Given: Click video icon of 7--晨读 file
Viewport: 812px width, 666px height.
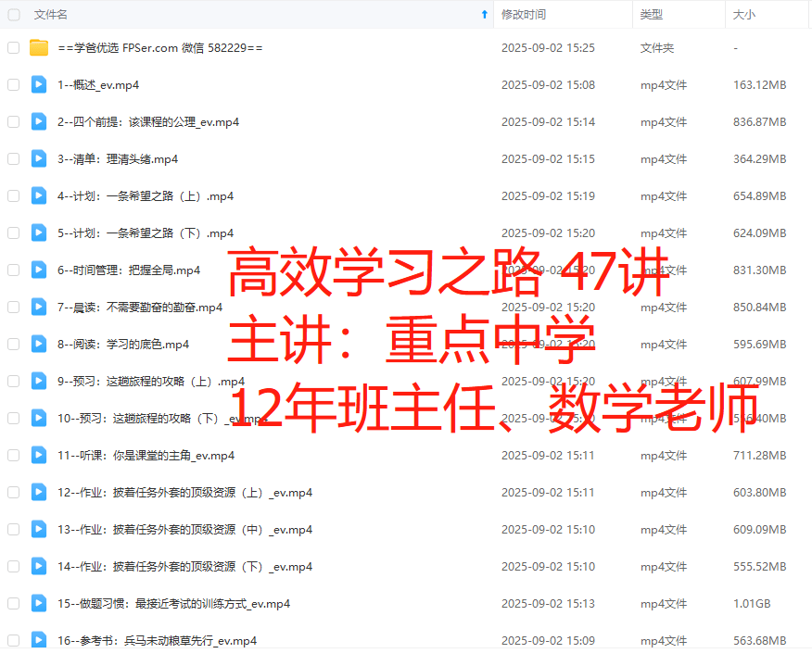Looking at the screenshot, I should coord(39,307).
